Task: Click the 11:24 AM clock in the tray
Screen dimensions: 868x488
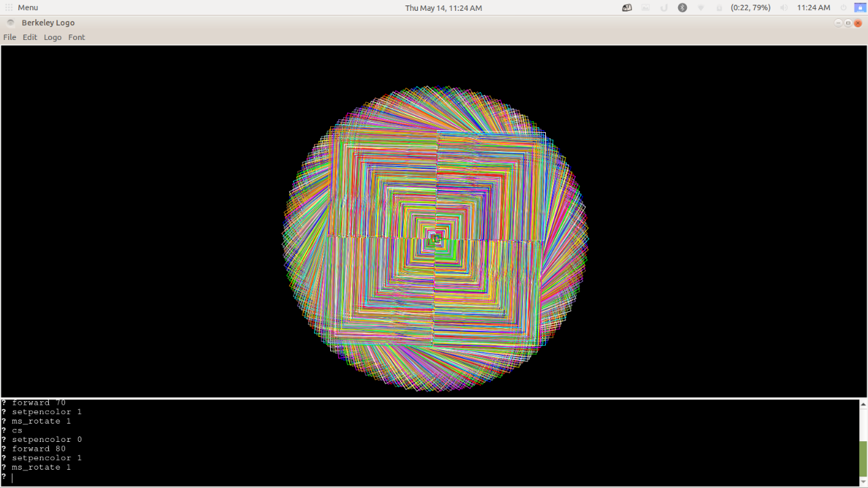Action: coord(813,7)
